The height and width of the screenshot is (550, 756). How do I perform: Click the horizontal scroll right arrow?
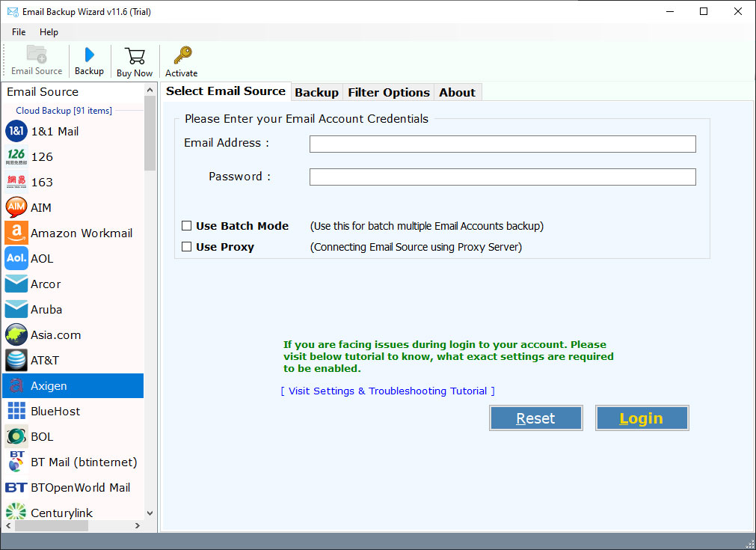click(x=138, y=526)
